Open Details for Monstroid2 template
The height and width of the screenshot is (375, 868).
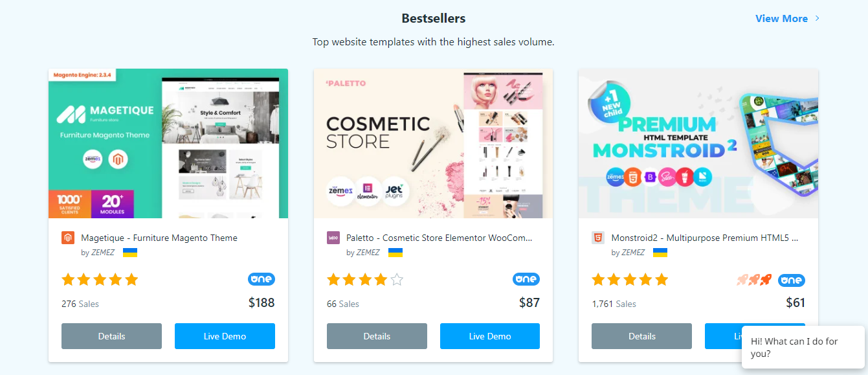(x=641, y=336)
